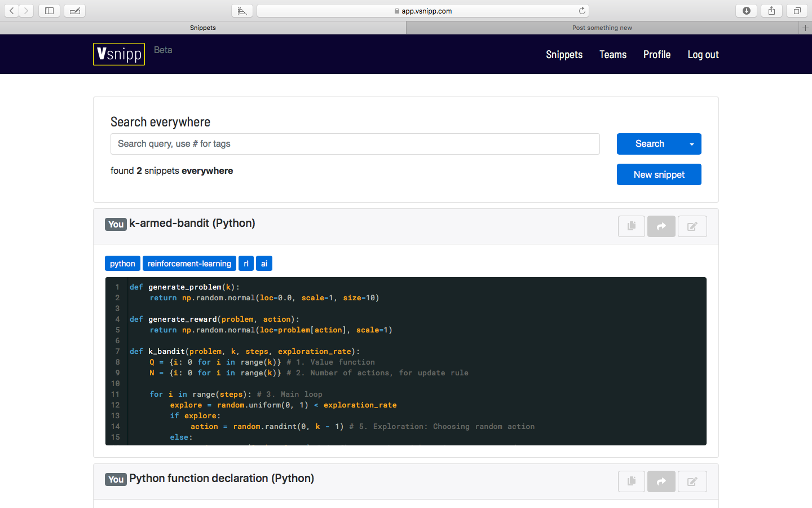Click the Vsnipp logo
This screenshot has width=812, height=508.
[x=119, y=54]
